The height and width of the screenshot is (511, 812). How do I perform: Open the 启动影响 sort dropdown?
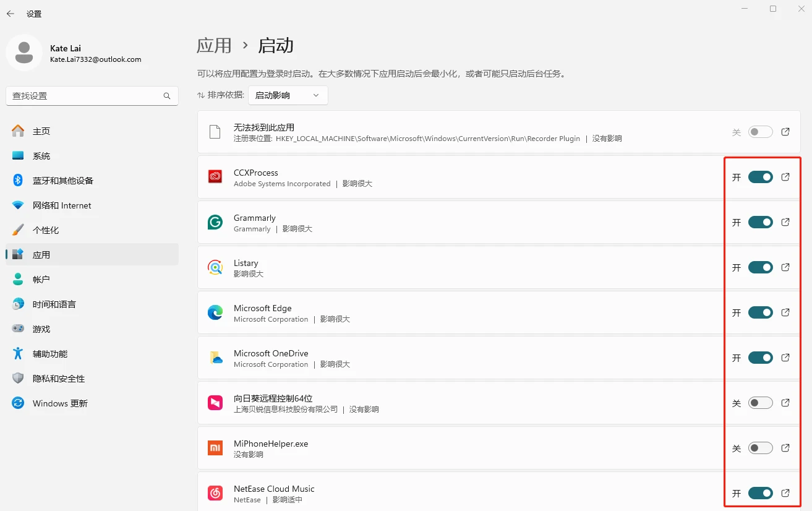288,95
